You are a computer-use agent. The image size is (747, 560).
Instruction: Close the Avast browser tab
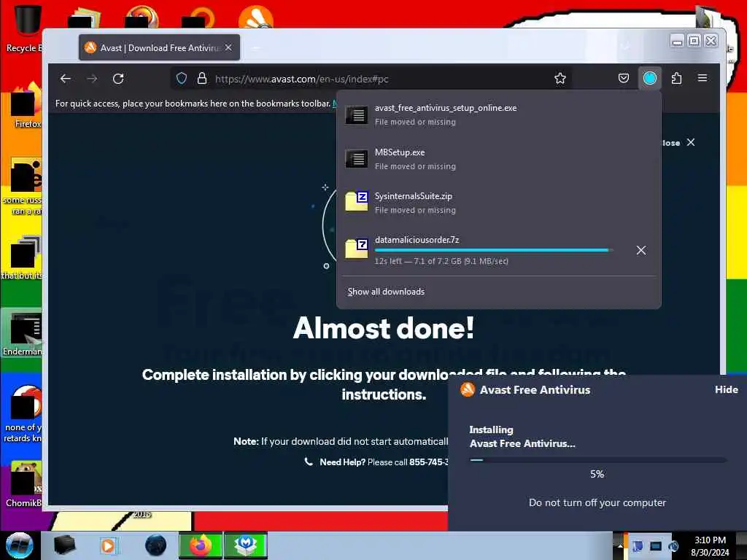pos(228,47)
